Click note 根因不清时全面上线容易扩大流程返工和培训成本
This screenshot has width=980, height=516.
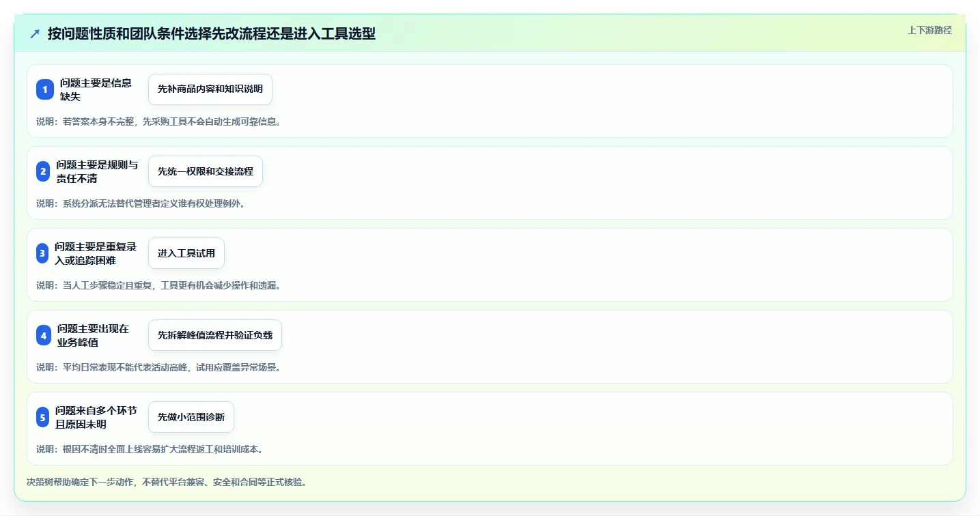(x=163, y=449)
